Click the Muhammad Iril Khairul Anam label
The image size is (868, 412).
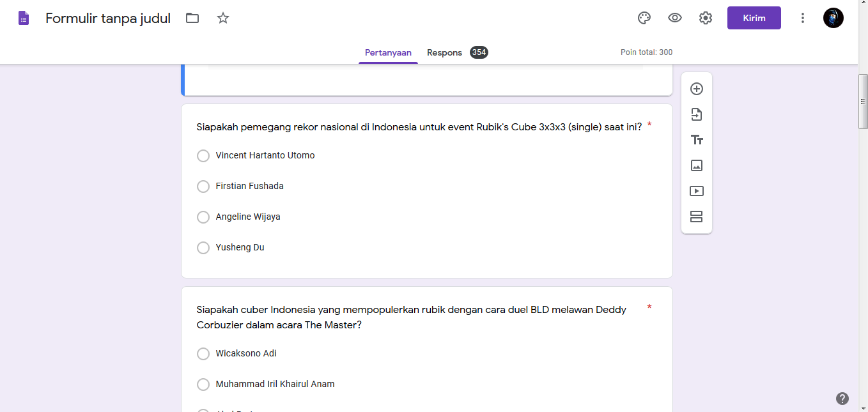pos(275,384)
